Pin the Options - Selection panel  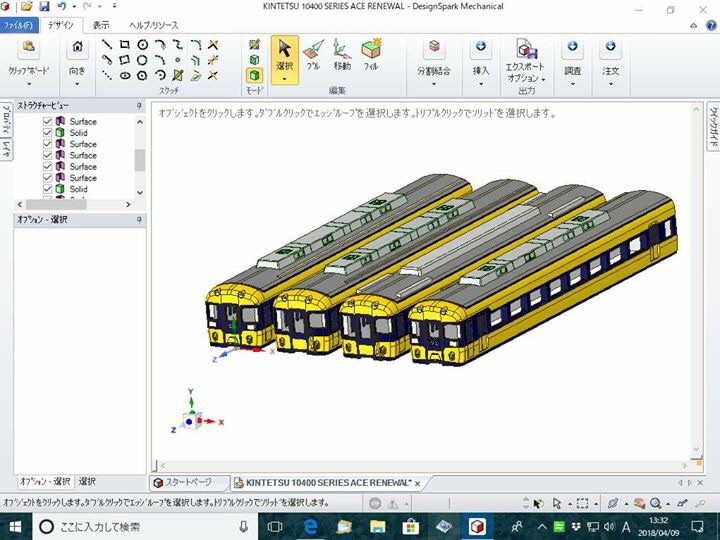[x=139, y=220]
